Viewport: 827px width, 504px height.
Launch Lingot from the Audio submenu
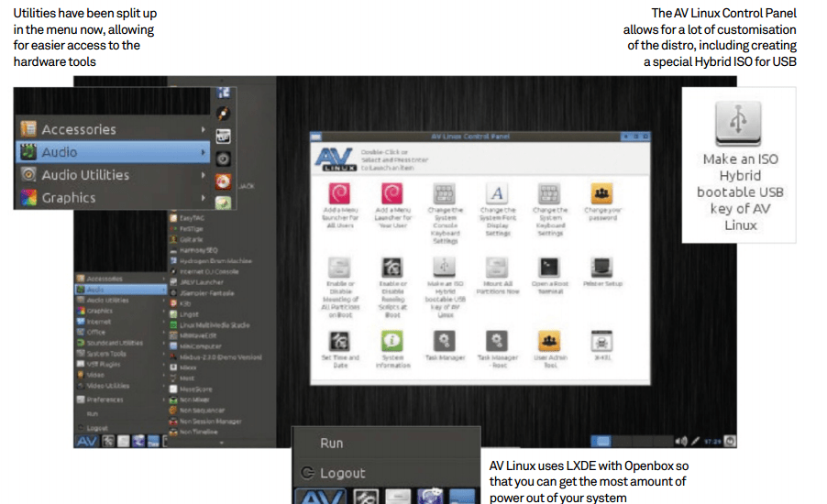point(222,314)
